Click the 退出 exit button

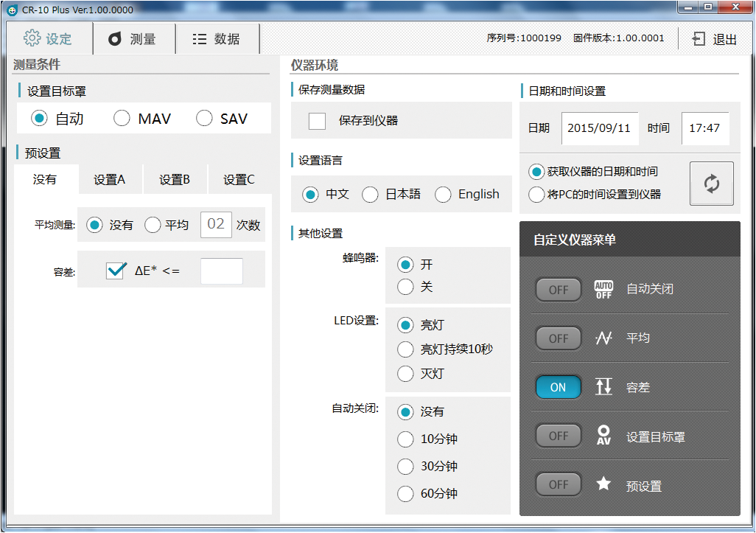click(715, 39)
